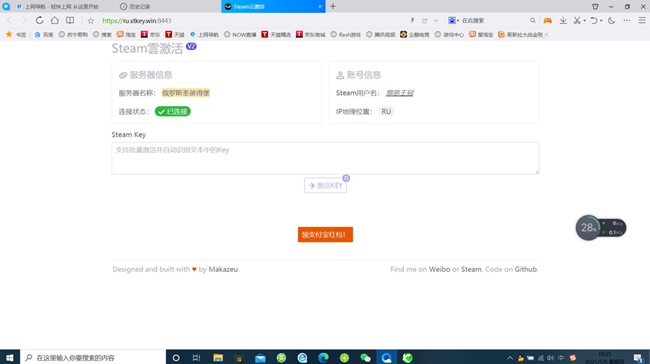Image resolution: width=650 pixels, height=364 pixels.
Task: Click the 28% floating speed ball widget
Action: pos(588,228)
